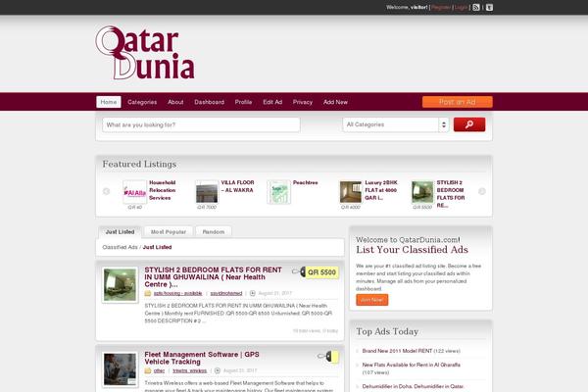Open featured VILLA FLOOR – AL WAKRA link
The width and height of the screenshot is (588, 392).
[237, 186]
